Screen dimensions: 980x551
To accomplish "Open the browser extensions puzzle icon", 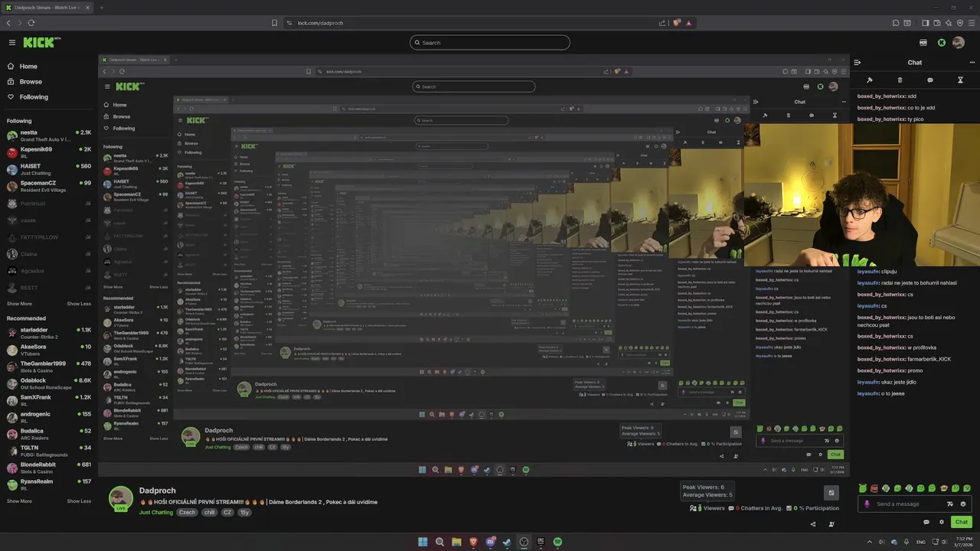I will 897,23.
